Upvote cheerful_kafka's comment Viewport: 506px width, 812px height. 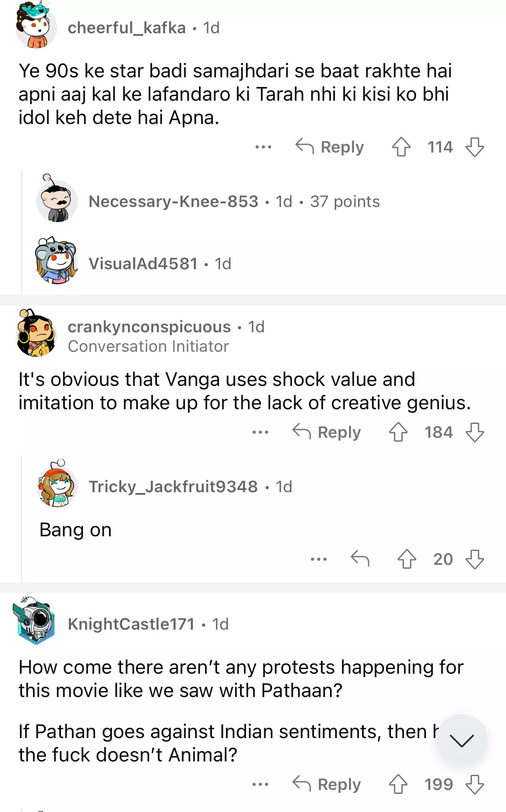coord(401,147)
